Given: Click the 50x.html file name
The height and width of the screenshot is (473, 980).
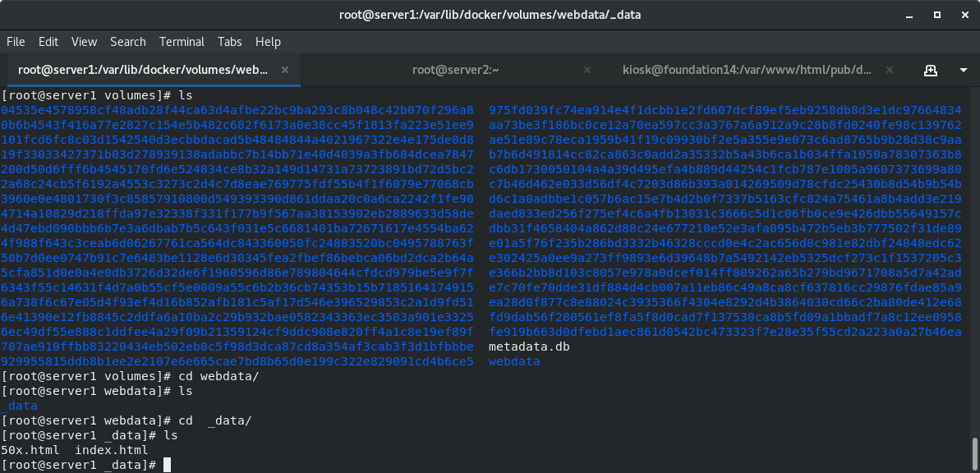Looking at the screenshot, I should click(30, 450).
